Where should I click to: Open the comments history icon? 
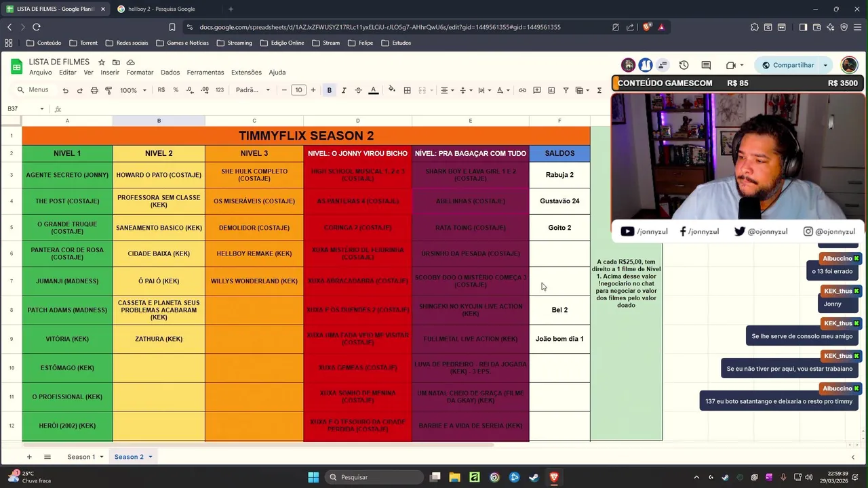pos(706,65)
